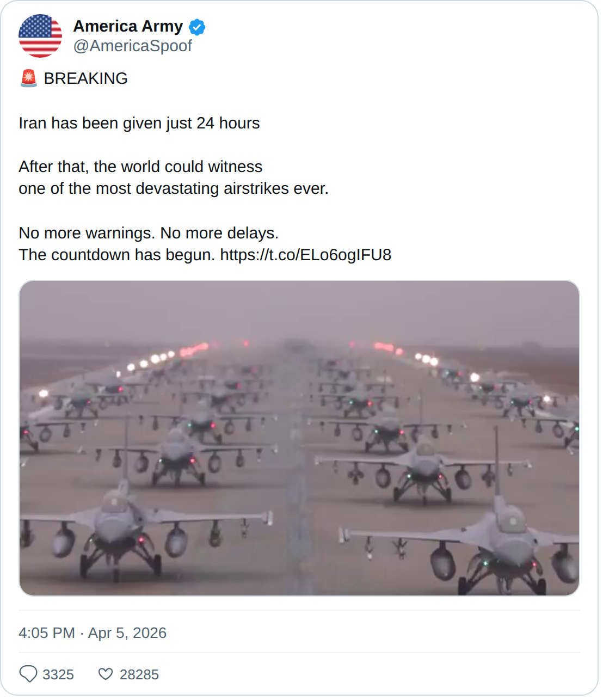This screenshot has width=603, height=700.
Task: Click the reply speech bubble icon
Action: (28, 674)
